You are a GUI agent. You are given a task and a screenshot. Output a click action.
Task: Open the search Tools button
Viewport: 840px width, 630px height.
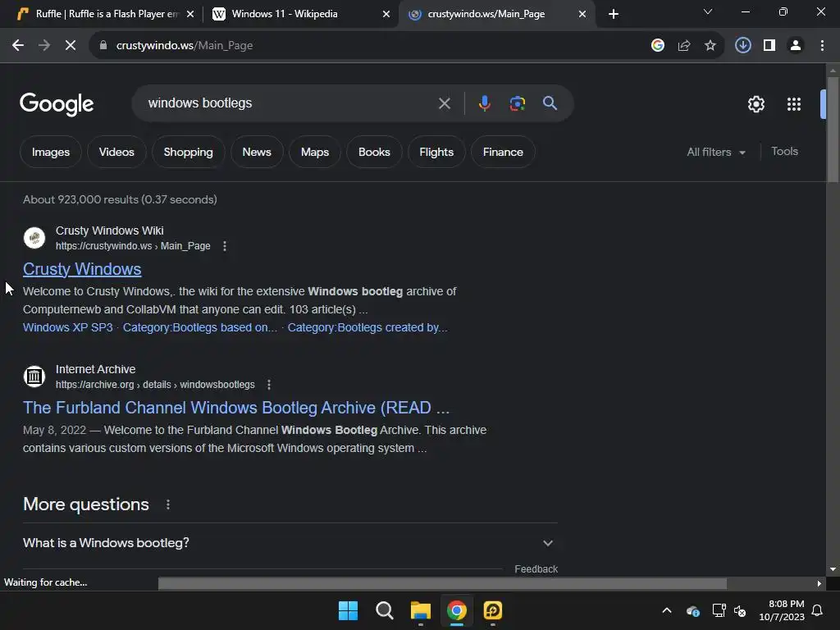[x=784, y=152]
